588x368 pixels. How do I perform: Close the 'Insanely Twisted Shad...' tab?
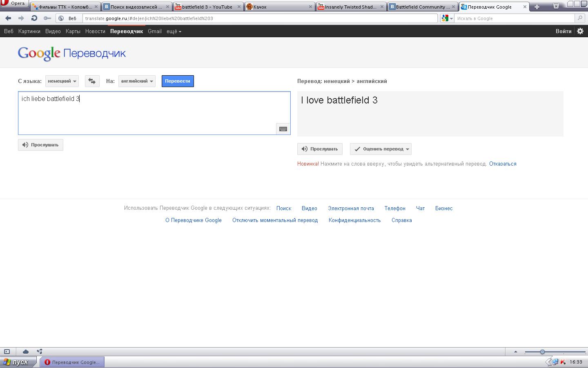click(x=382, y=7)
